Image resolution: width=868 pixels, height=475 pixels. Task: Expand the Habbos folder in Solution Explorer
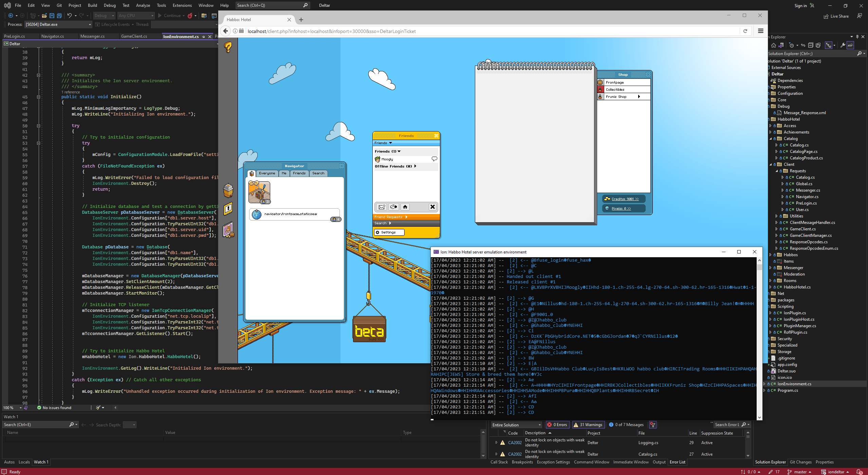pyautogui.click(x=770, y=255)
